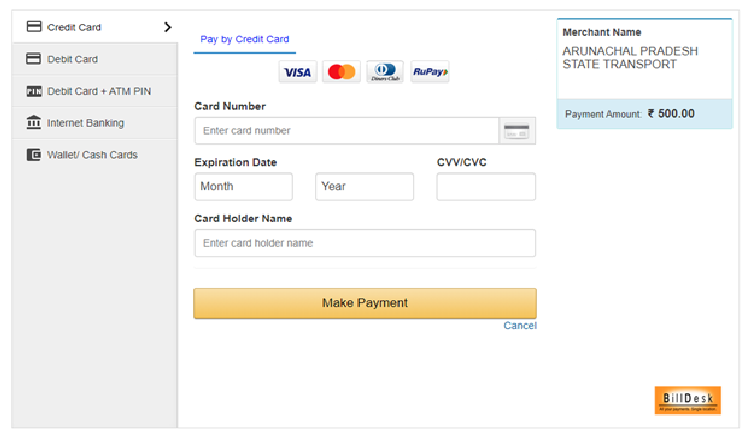Expand the Credit Card chevron arrow
This screenshot has width=751, height=435.
(x=167, y=27)
